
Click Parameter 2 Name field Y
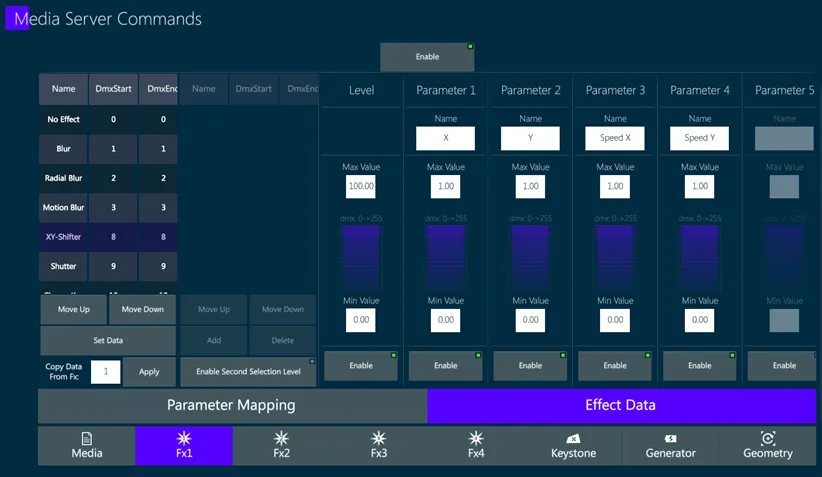tap(531, 138)
